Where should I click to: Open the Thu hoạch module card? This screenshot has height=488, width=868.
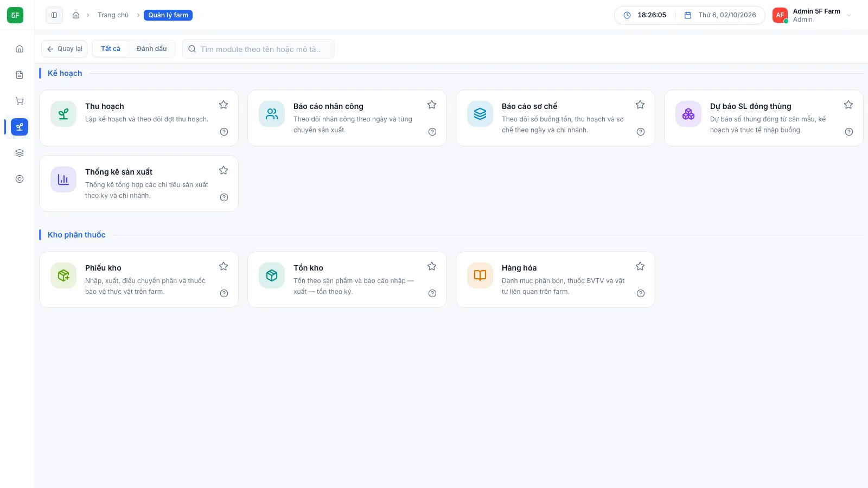[x=139, y=118]
